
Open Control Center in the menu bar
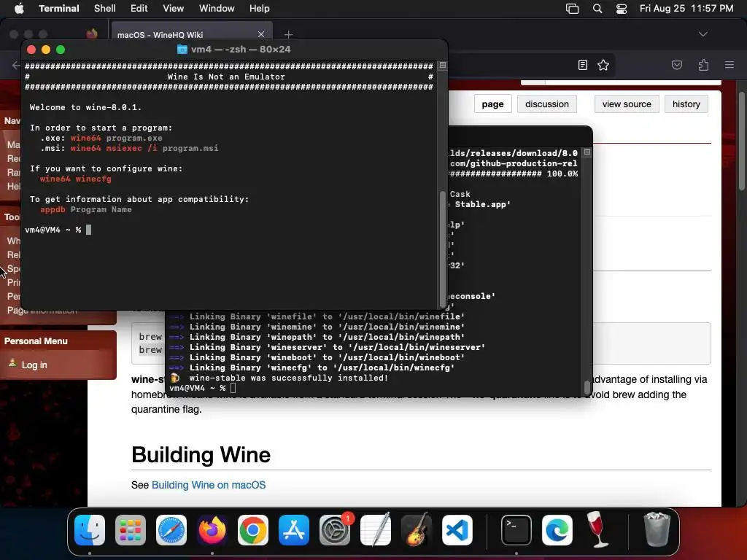pos(622,9)
